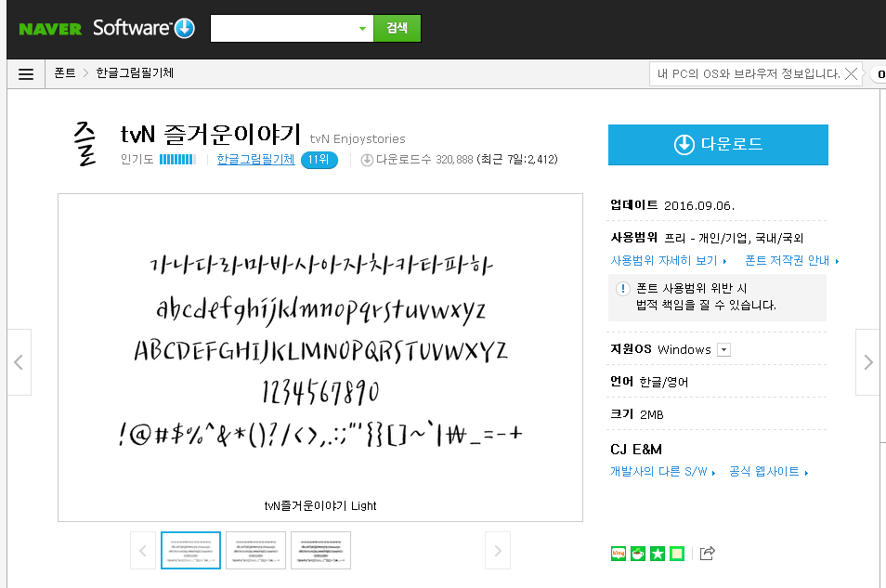Click the font's 즐 logo icon
Image resolution: width=886 pixels, height=588 pixels.
85,144
